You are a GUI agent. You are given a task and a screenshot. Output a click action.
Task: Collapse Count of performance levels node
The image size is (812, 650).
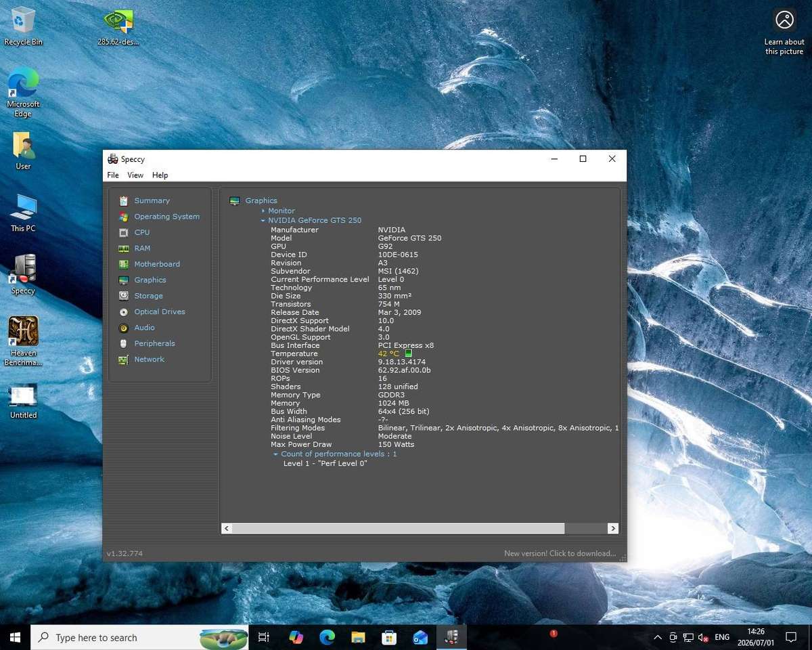[276, 454]
